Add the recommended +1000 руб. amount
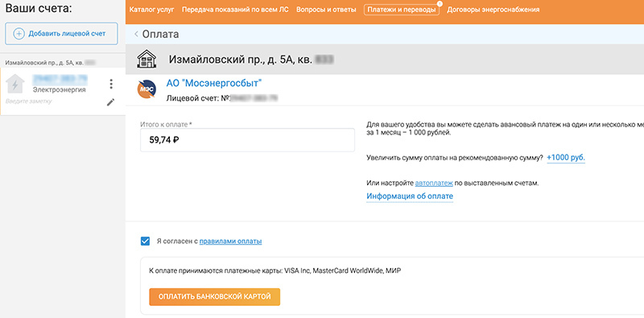Image resolution: width=644 pixels, height=318 pixels. point(566,158)
